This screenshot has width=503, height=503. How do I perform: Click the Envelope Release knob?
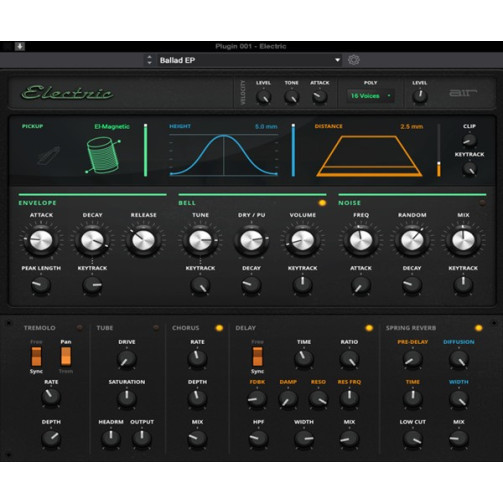(x=144, y=240)
